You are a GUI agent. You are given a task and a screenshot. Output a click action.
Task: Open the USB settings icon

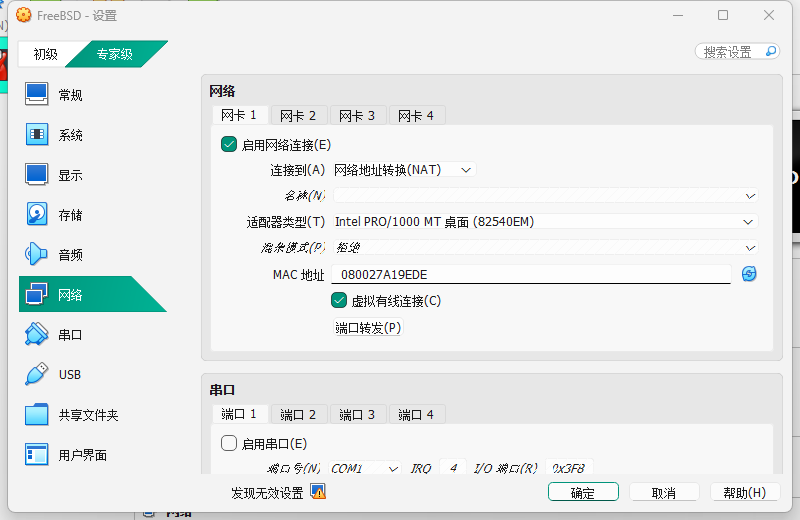37,374
